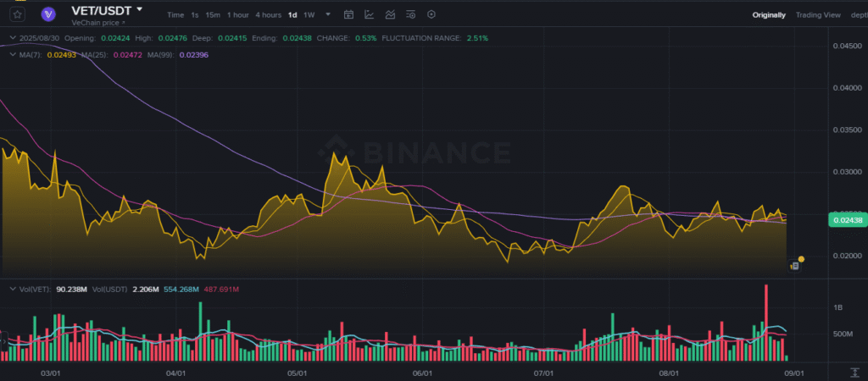Viewport: 868px width, 381px height.
Task: Open the chart type line icon
Action: click(369, 14)
